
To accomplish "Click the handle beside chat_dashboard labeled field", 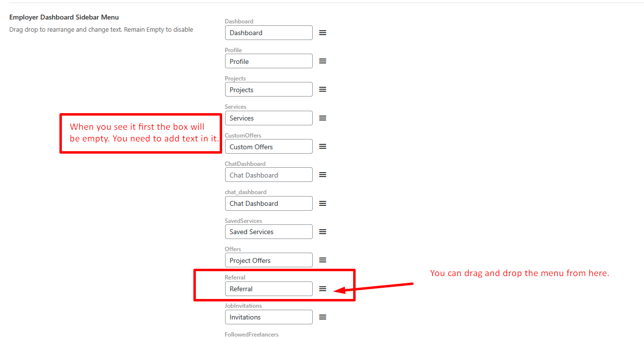I will click(322, 203).
